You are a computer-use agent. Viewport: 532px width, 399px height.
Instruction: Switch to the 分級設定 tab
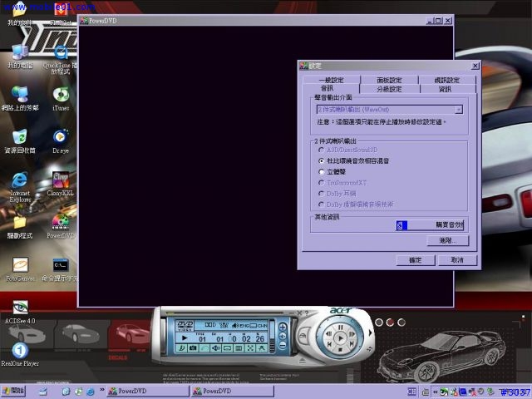click(x=389, y=89)
